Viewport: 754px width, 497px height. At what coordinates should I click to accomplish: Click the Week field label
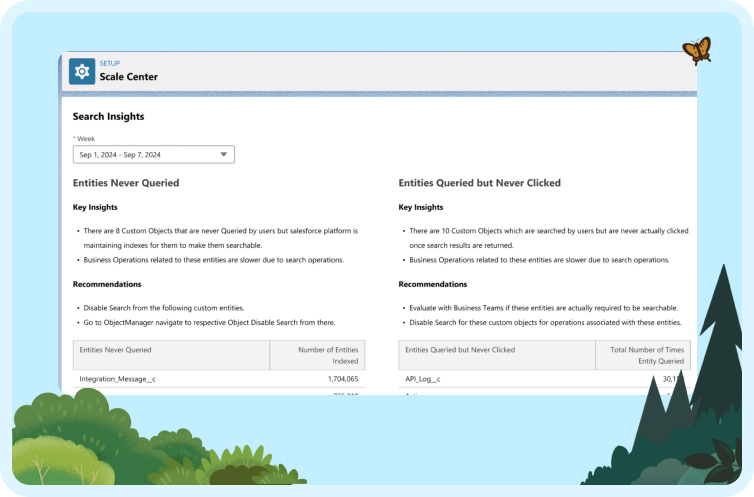(x=86, y=138)
